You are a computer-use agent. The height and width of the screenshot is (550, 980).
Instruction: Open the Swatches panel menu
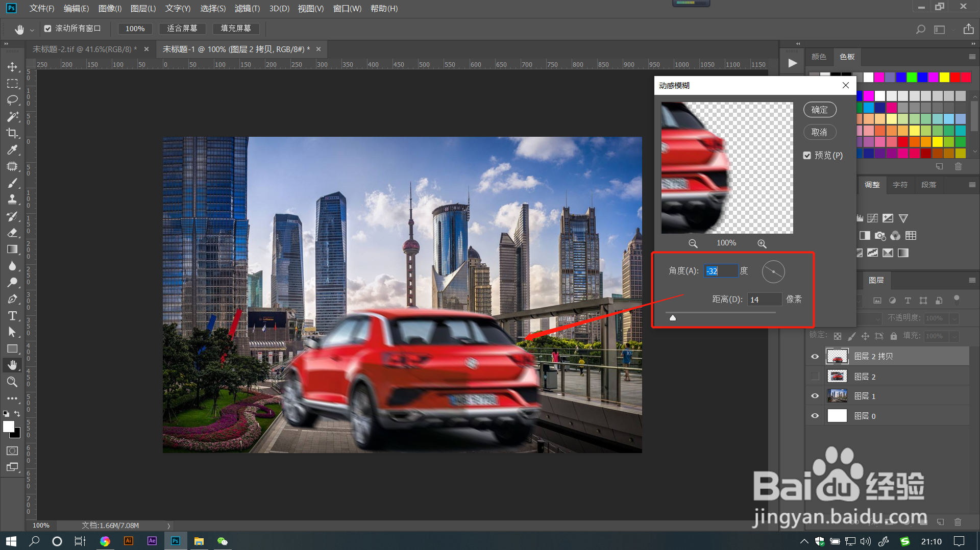point(972,57)
